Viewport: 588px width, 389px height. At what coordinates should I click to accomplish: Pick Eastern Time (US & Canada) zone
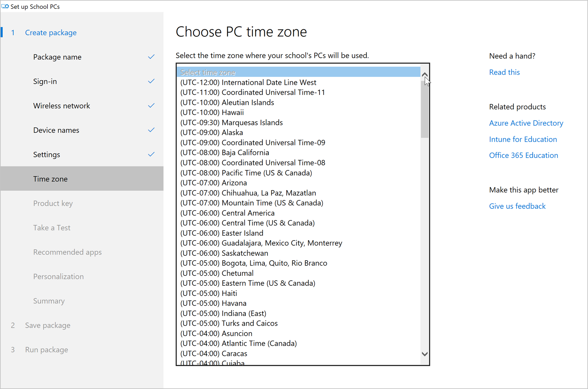pos(248,283)
